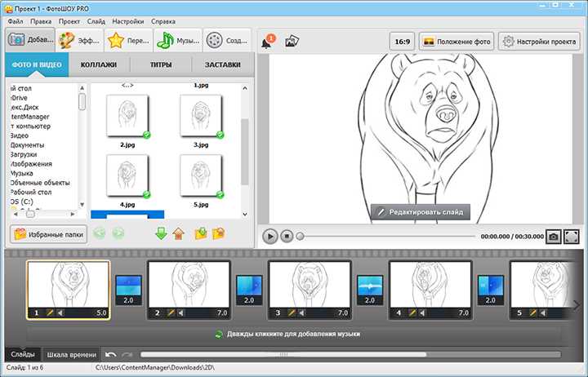Click sound icon on slide 1
The height and width of the screenshot is (377, 588).
point(60,313)
